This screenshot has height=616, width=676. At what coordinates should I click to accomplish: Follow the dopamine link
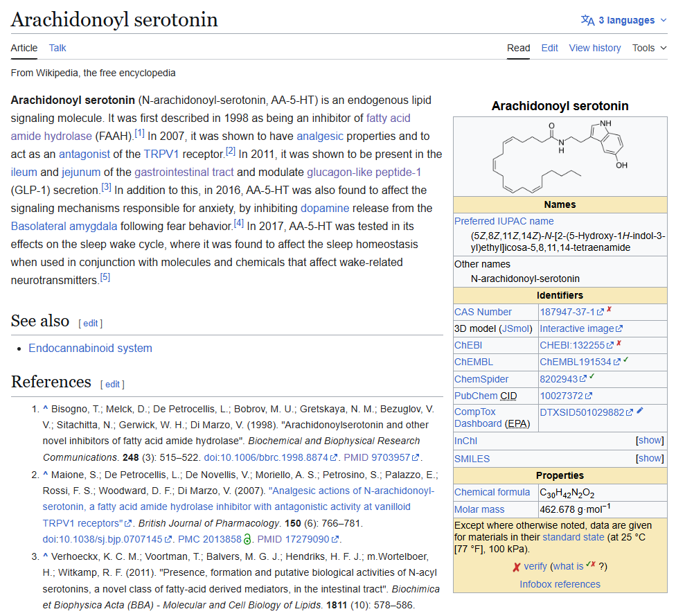pyautogui.click(x=325, y=209)
